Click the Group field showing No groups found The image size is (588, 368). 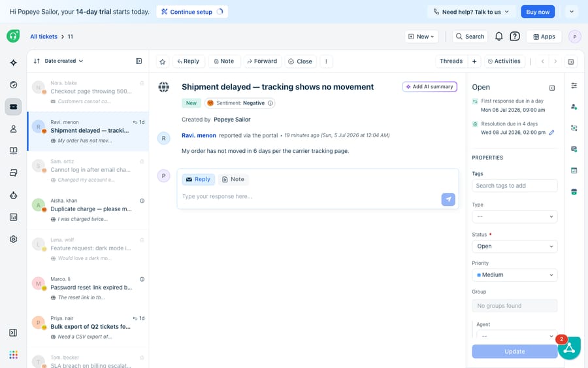point(515,306)
